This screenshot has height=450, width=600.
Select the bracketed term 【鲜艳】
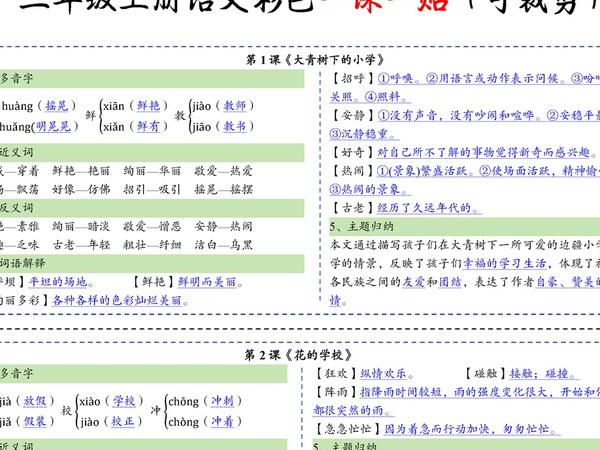[x=154, y=282]
